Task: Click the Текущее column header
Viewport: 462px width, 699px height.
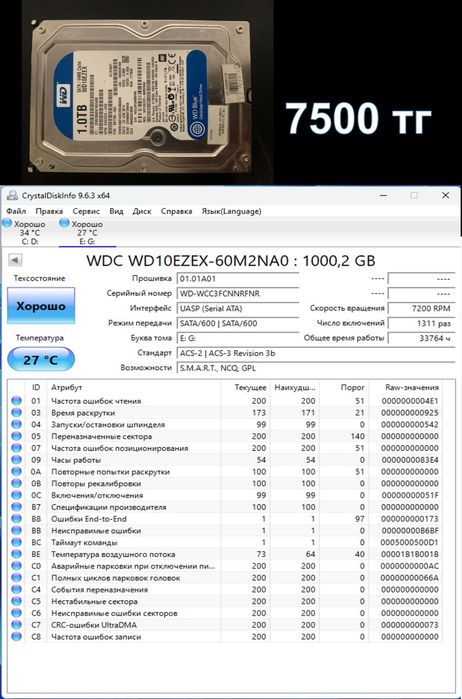Action: point(245,387)
